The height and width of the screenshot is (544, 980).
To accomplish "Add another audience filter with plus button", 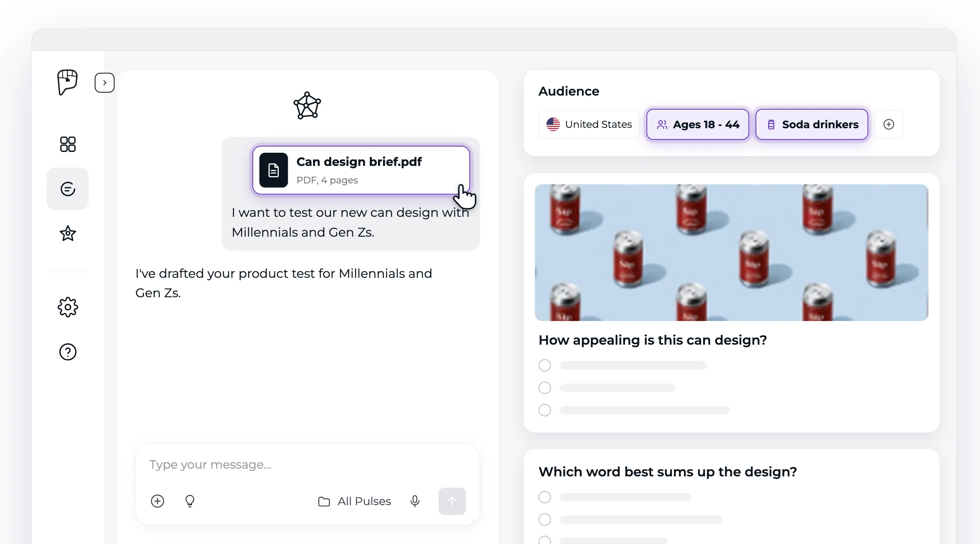I will (x=889, y=124).
